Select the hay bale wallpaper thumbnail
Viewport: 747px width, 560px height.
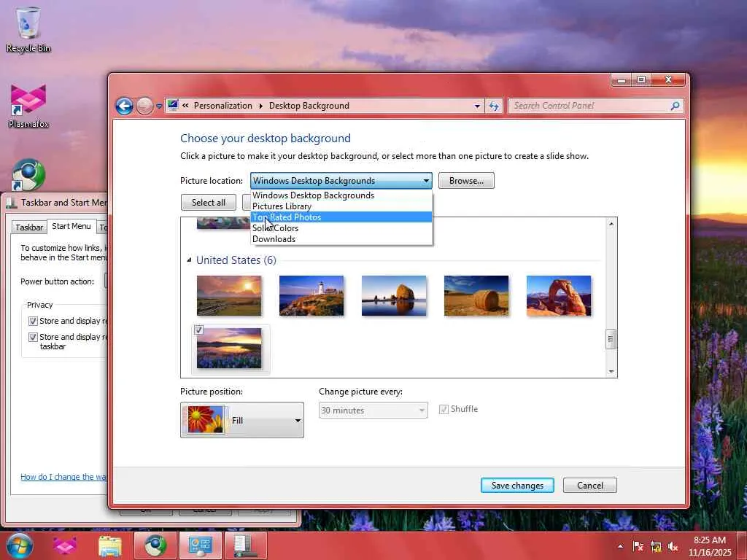click(x=476, y=295)
